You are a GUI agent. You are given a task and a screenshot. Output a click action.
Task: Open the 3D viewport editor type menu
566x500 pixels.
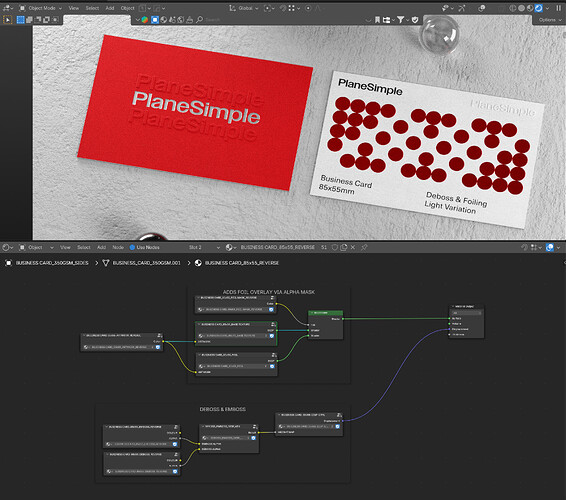click(x=8, y=8)
